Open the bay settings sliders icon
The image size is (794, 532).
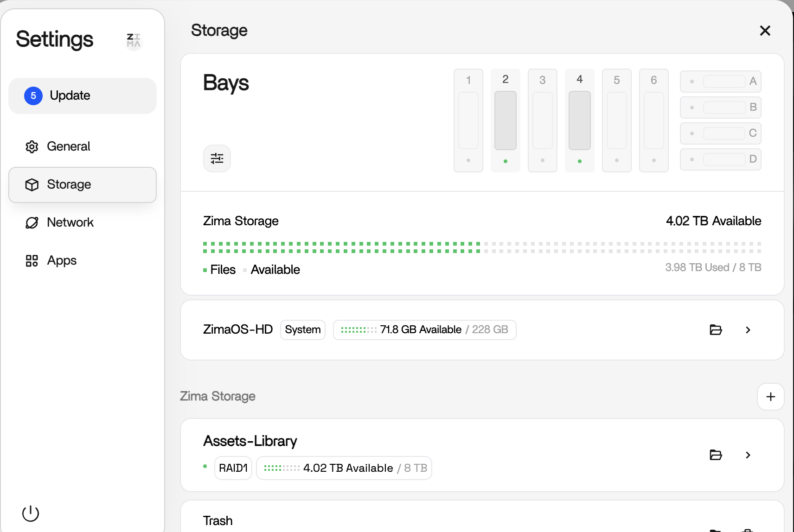click(x=217, y=158)
